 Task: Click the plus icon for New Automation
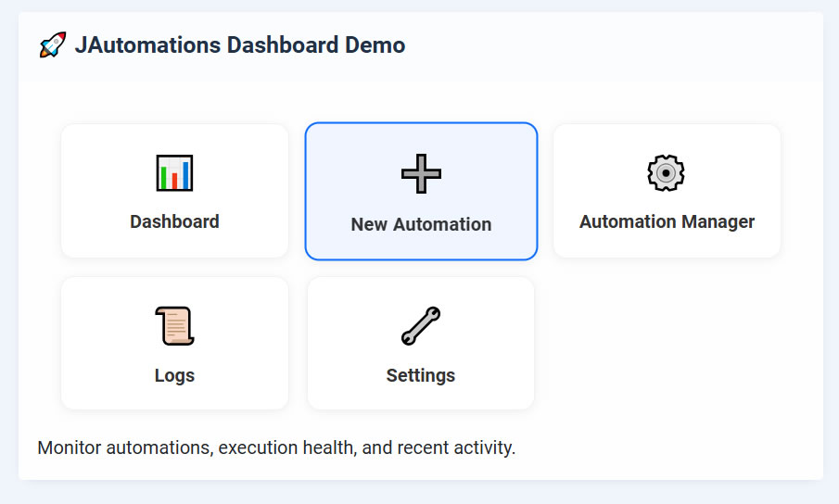coord(421,173)
